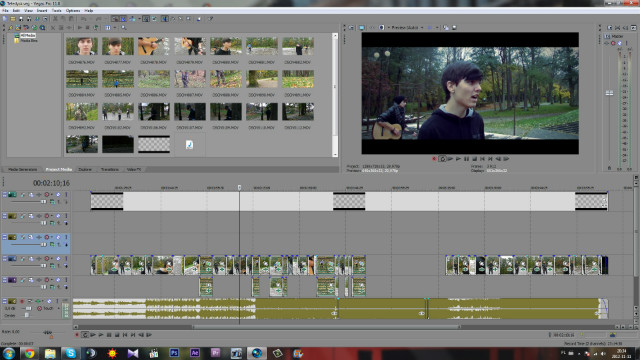Click the Stop button in timeline transport bar
Screen dimensions: 640x360
pos(117,335)
